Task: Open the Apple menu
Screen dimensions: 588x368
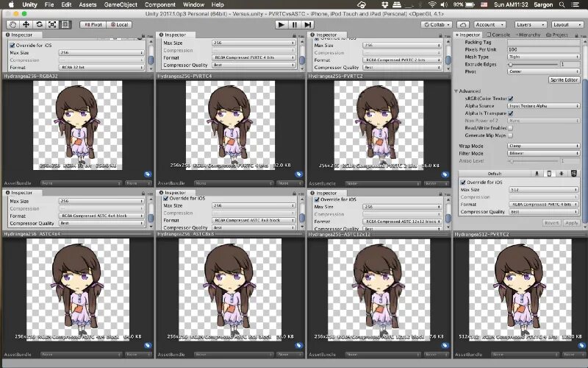Action: coord(11,4)
